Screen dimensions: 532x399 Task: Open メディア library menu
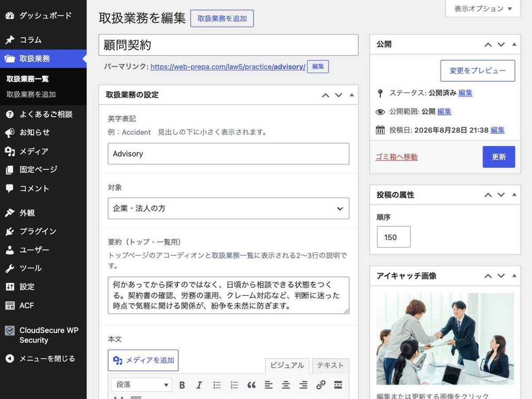[x=43, y=151]
